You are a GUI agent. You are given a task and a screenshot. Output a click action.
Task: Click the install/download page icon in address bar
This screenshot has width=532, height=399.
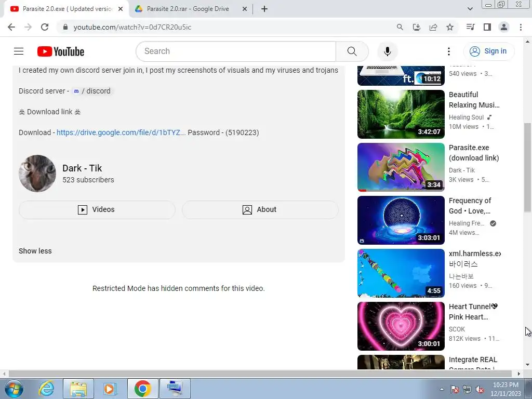click(x=417, y=27)
